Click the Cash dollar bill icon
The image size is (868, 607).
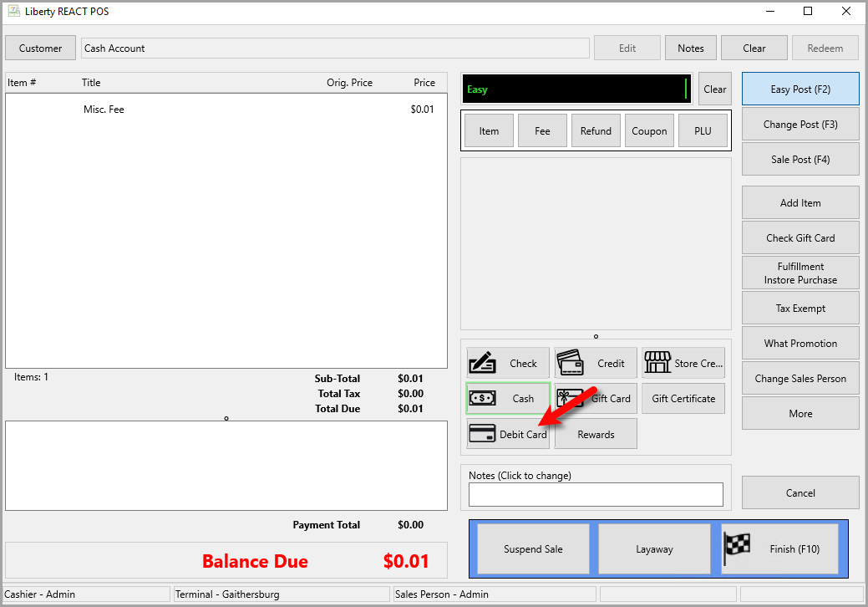pyautogui.click(x=482, y=398)
